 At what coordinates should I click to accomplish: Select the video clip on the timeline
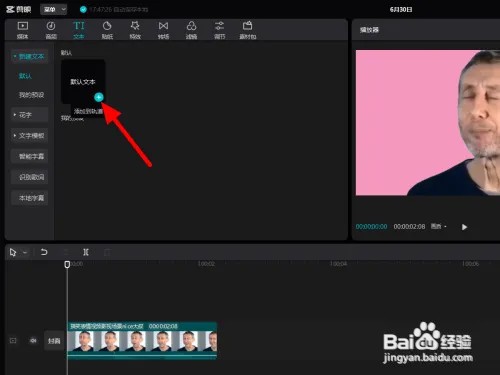tap(142, 340)
